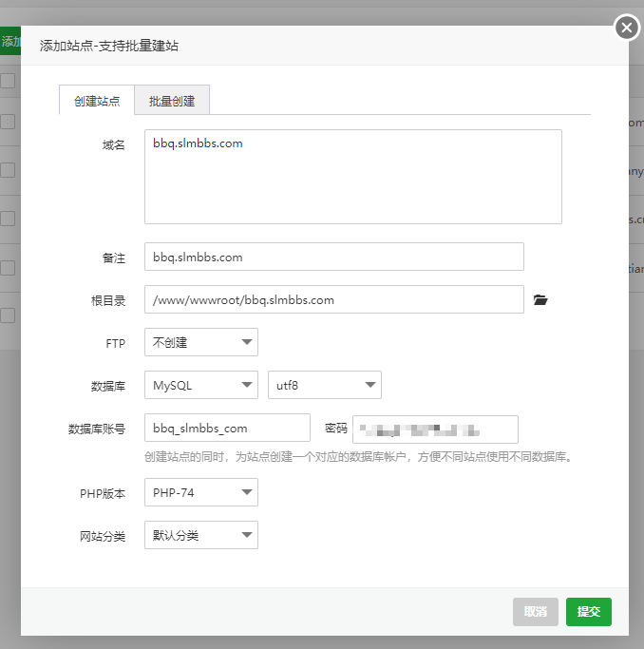Viewport: 644px width, 649px height.
Task: Click the database 密码 field
Action: (x=435, y=429)
